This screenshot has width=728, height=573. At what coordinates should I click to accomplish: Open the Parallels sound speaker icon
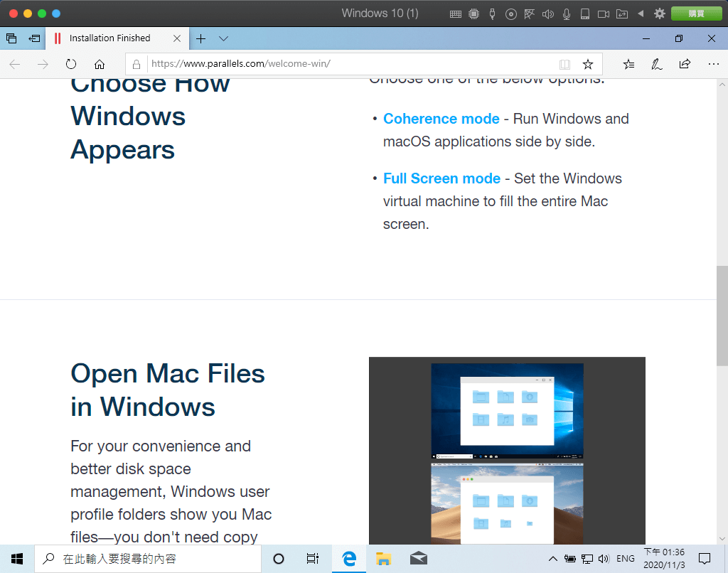click(x=548, y=14)
